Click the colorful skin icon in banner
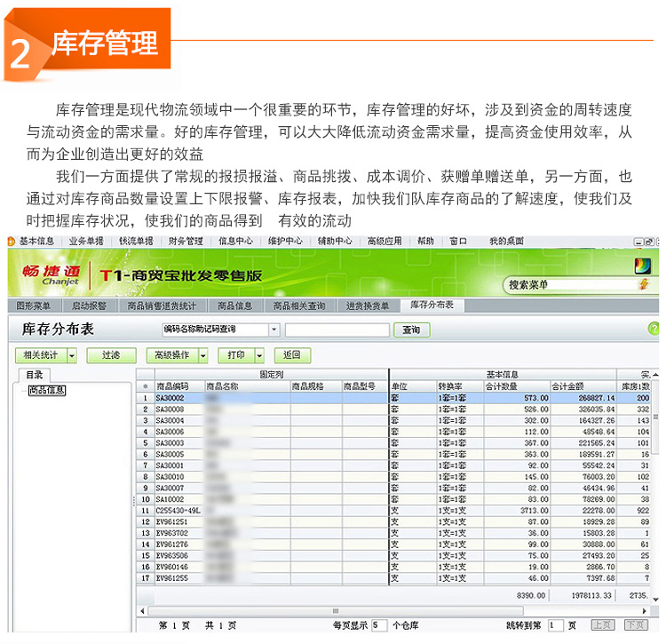Image resolution: width=666 pixels, height=644 pixels. tap(643, 266)
